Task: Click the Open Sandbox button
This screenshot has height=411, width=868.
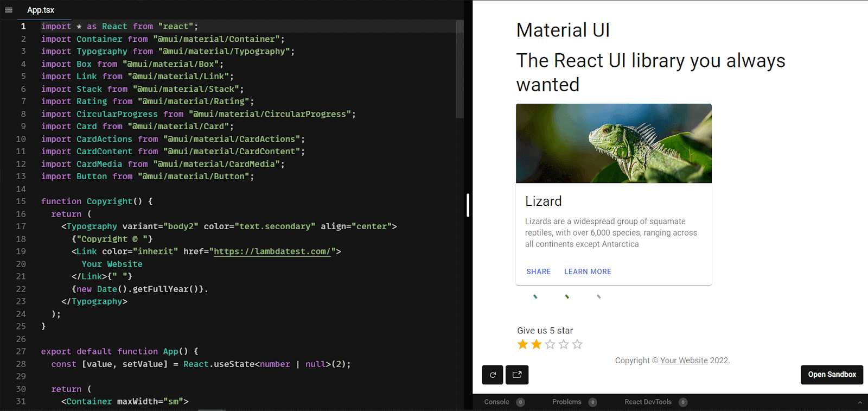Action: point(832,375)
